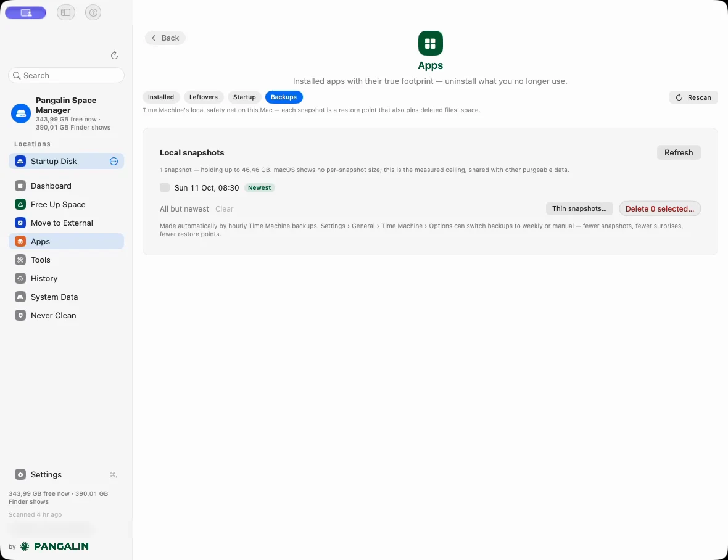Viewport: 728px width, 560px height.
Task: Open the Never Clean section
Action: [67, 316]
